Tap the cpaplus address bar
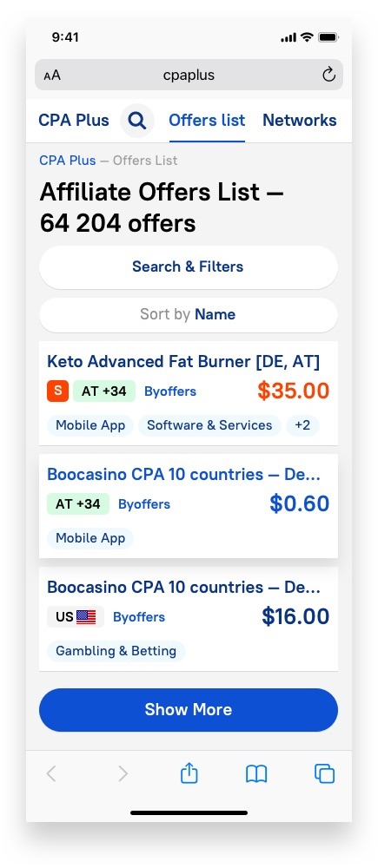This screenshot has height=868, width=378. [189, 75]
